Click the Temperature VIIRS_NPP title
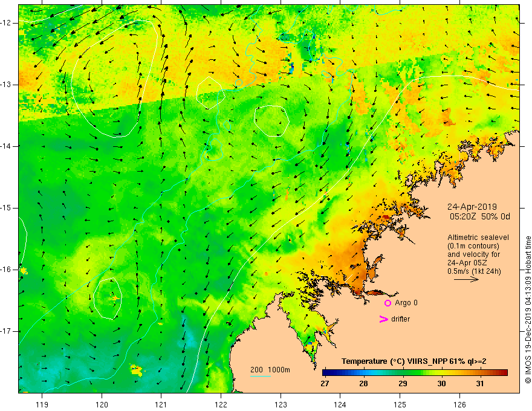The width and height of the screenshot is (532, 411). tap(414, 361)
